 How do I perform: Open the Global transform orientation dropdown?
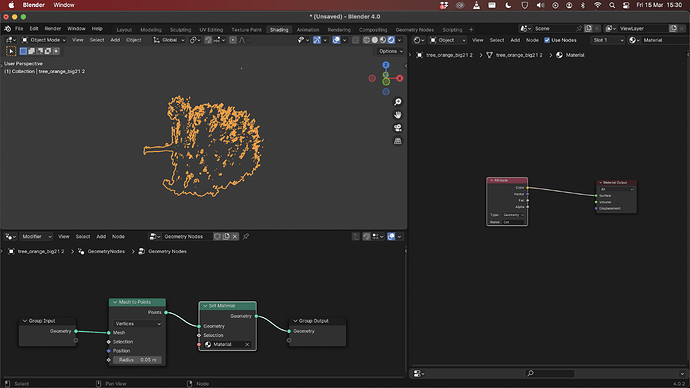[169, 40]
